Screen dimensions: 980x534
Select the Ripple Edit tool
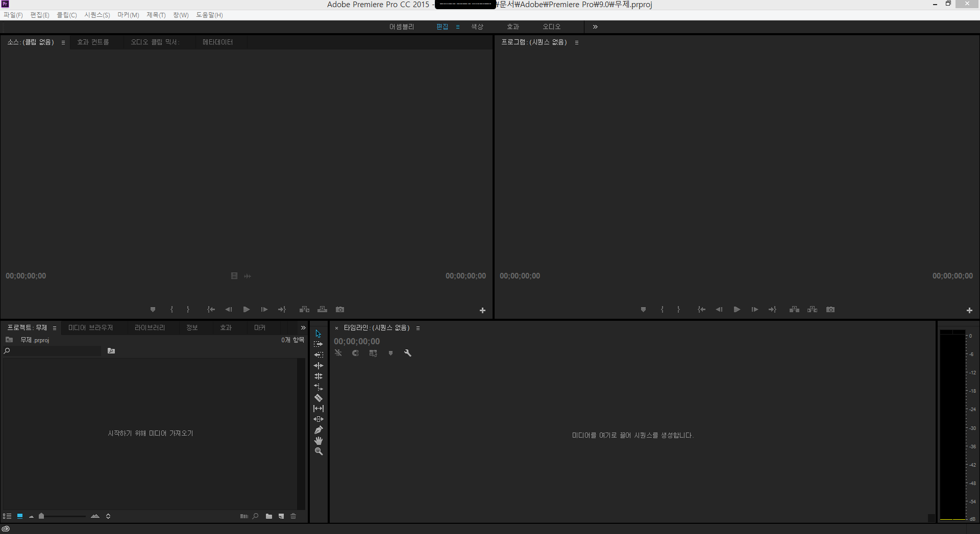[x=318, y=366]
